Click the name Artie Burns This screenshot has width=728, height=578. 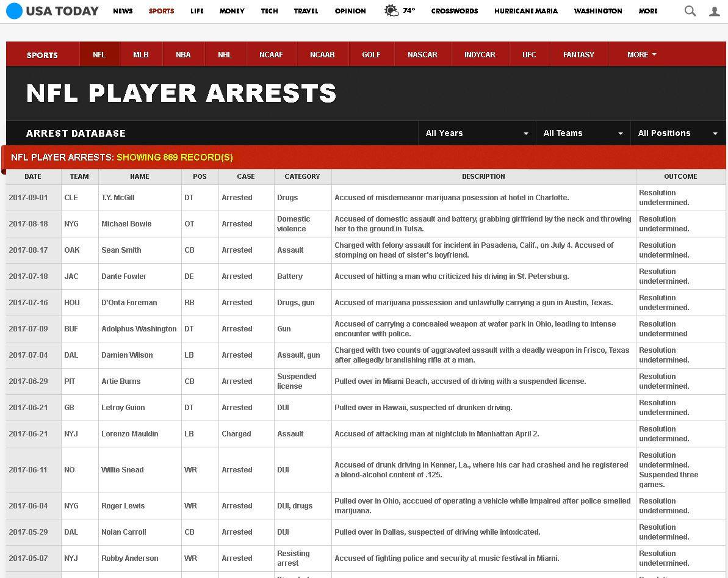121,381
